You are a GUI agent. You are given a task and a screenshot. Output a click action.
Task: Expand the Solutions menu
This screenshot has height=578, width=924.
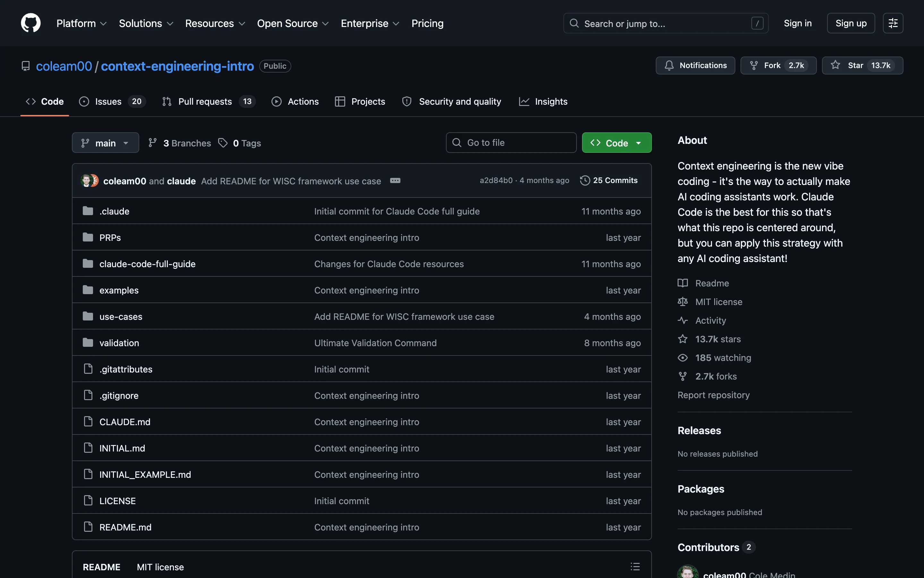click(146, 23)
